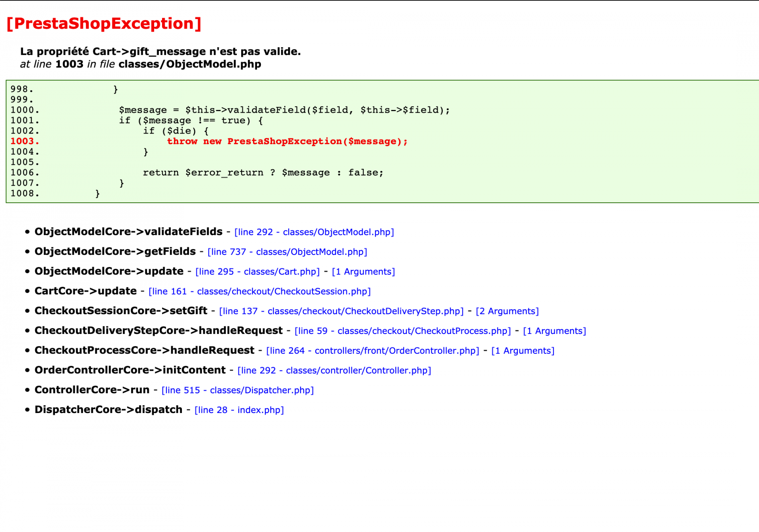Open line 737 classes/ObjectModel.php link
Viewport: 759px width, 532px height.
click(x=287, y=252)
